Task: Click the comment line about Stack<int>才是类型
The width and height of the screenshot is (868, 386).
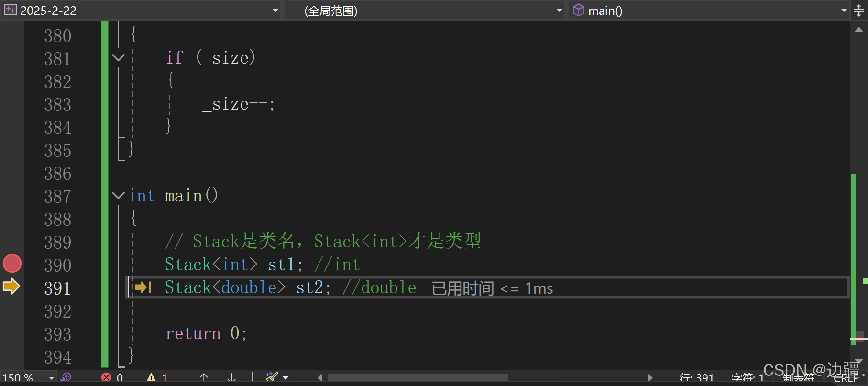Action: pyautogui.click(x=323, y=241)
